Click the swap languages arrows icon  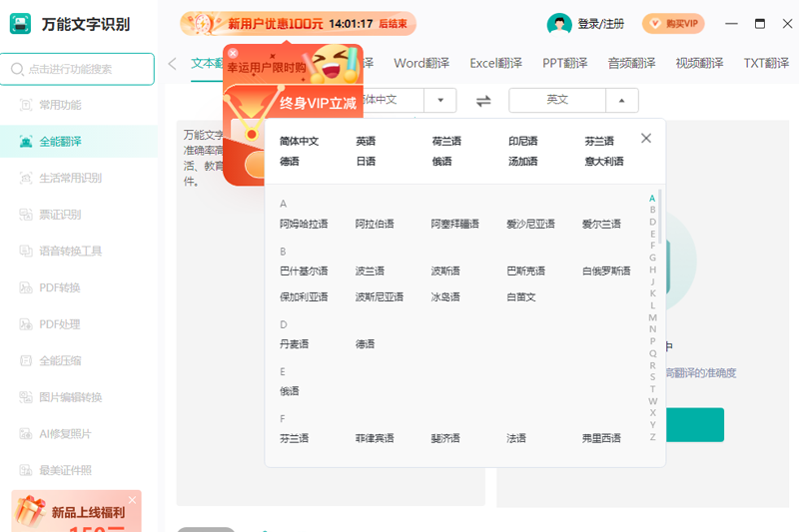(483, 101)
